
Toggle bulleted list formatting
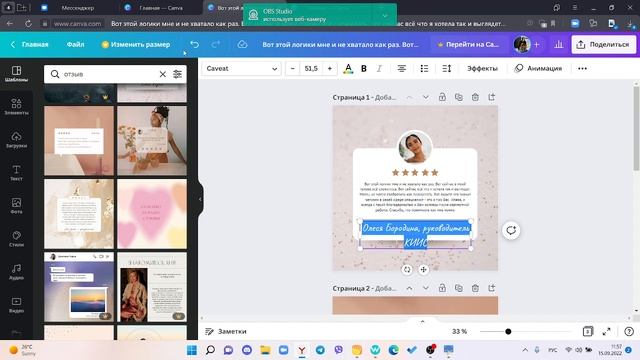tap(424, 69)
